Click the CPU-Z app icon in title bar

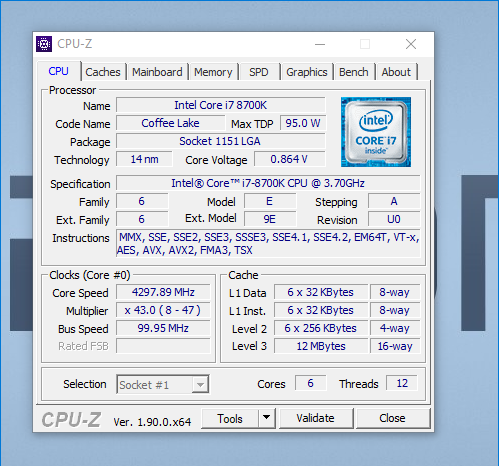tap(44, 44)
